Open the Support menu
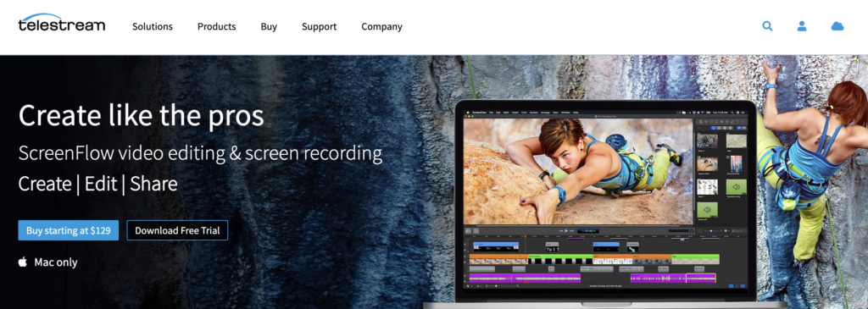Image resolution: width=868 pixels, height=309 pixels. tap(319, 26)
